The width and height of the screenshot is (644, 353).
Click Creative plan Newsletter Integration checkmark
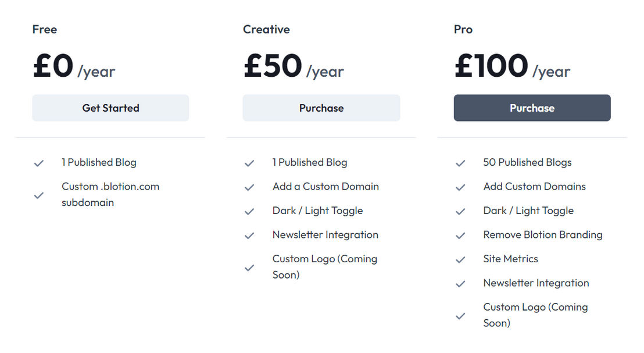click(249, 236)
